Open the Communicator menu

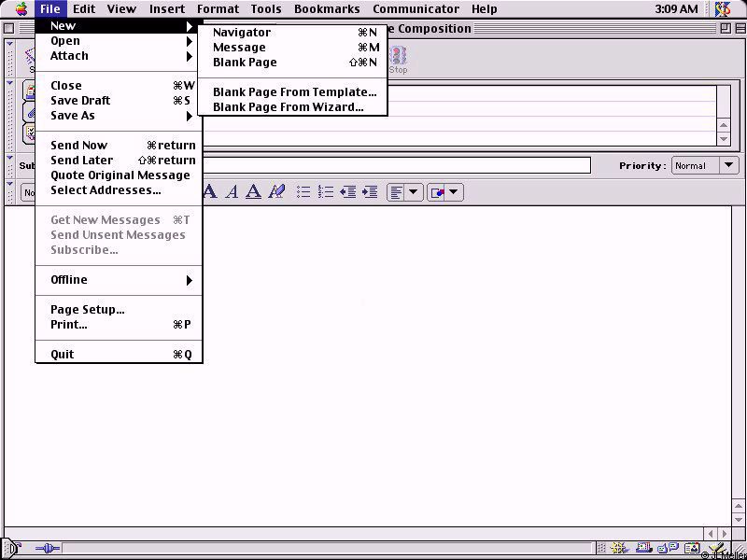[x=416, y=8]
